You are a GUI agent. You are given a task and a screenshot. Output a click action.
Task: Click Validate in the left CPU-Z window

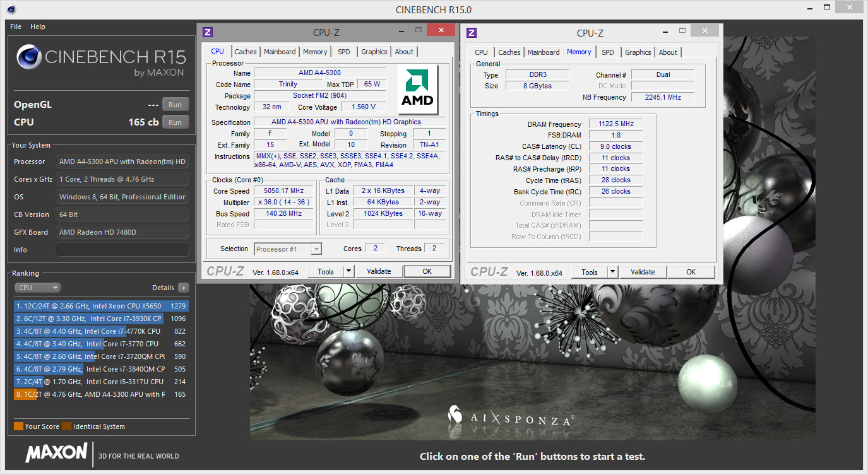point(379,271)
